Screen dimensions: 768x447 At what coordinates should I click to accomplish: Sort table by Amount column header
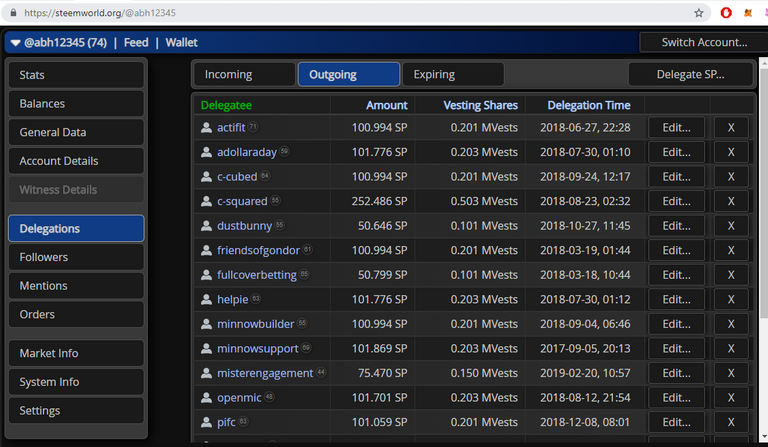386,105
